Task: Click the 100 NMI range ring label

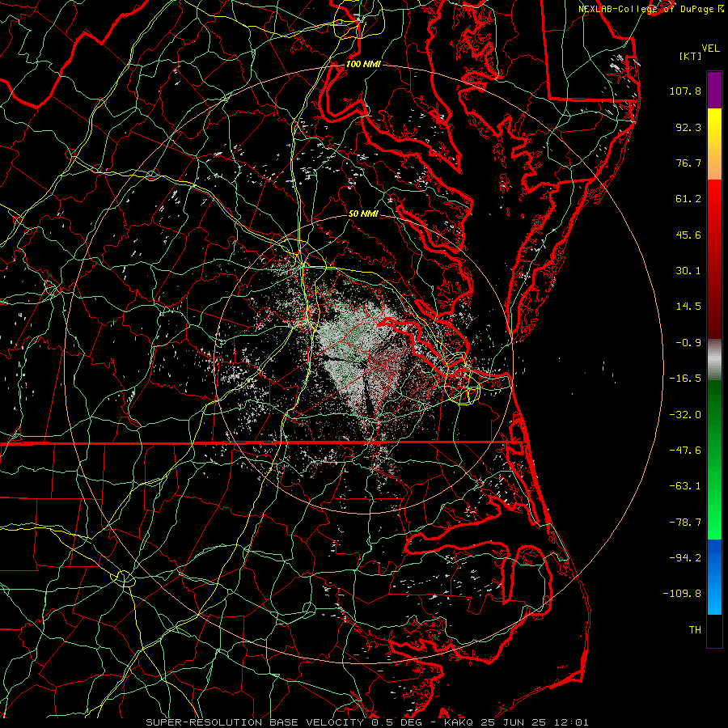Action: pos(363,64)
